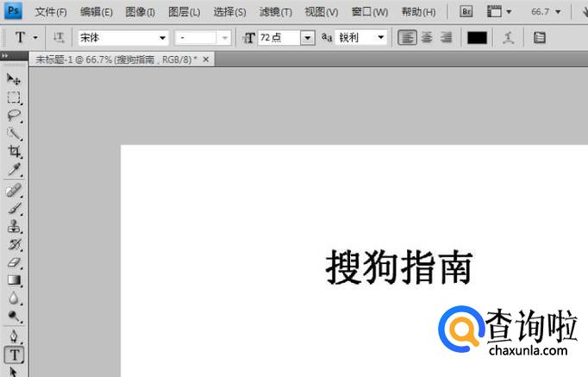
Task: Select the Crop tool
Action: [14, 151]
